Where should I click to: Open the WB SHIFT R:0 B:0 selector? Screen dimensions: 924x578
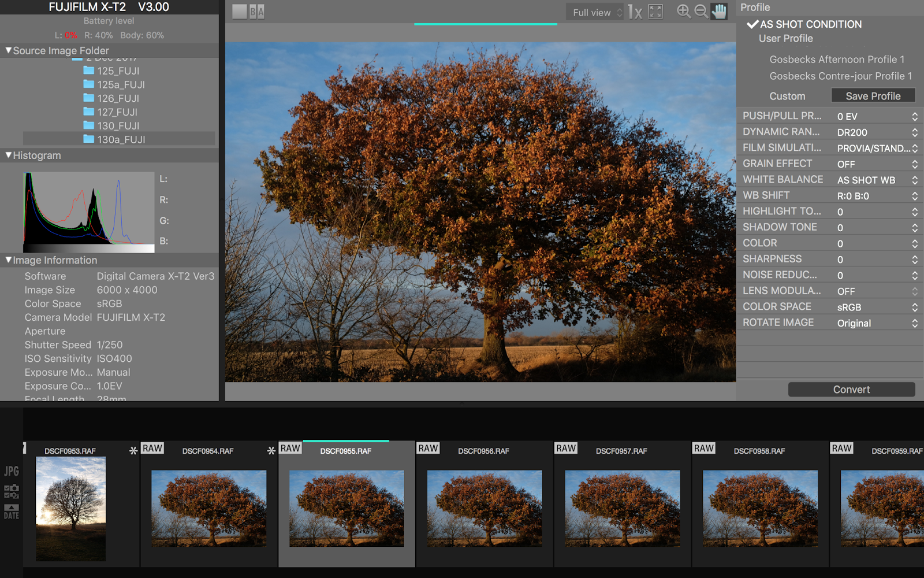[x=877, y=196]
